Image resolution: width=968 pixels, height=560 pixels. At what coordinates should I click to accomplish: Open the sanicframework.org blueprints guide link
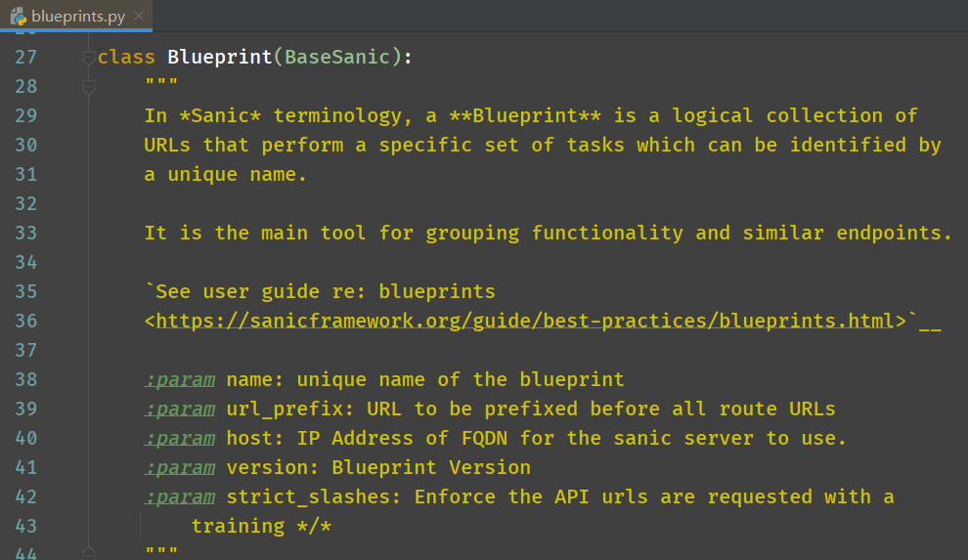tap(525, 321)
